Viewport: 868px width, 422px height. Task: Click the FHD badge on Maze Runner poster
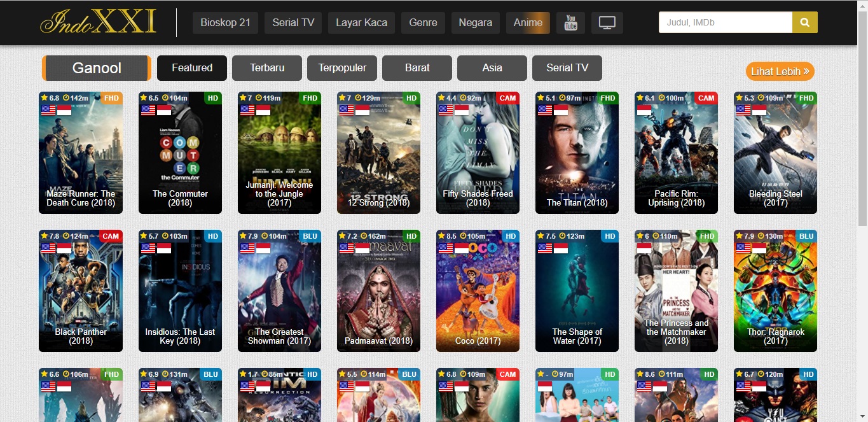(x=111, y=98)
